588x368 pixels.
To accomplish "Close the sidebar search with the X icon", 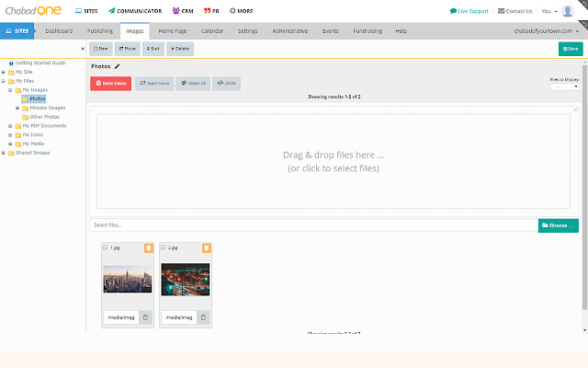I will tap(83, 49).
